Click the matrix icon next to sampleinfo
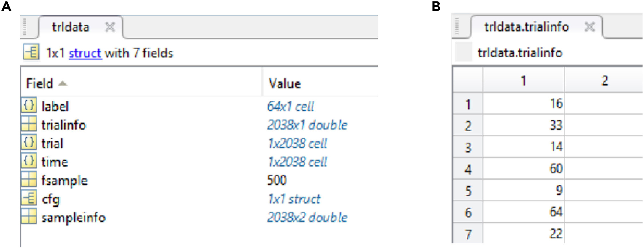 click(29, 217)
